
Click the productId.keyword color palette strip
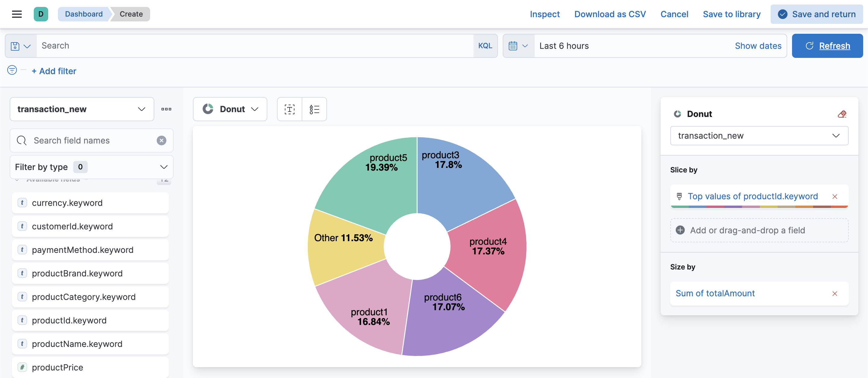759,206
